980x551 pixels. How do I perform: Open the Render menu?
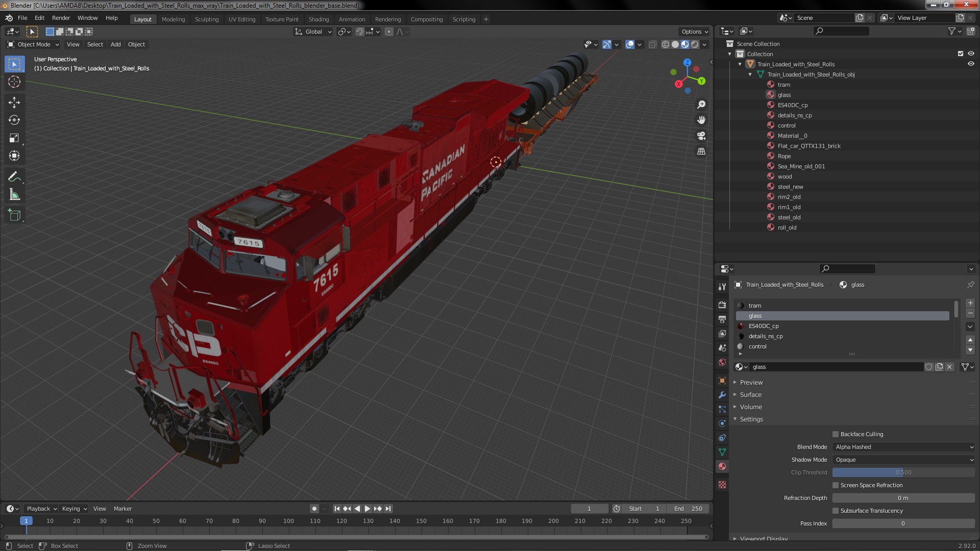click(x=61, y=18)
